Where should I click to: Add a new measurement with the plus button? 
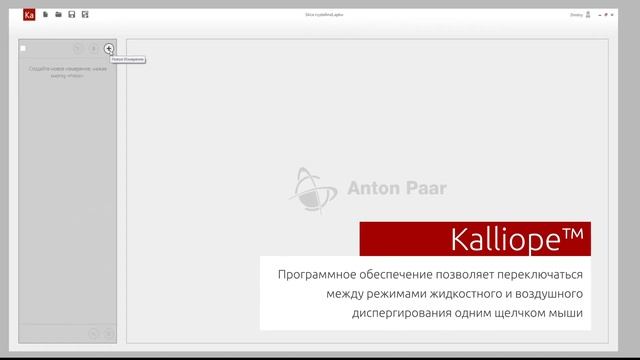109,49
